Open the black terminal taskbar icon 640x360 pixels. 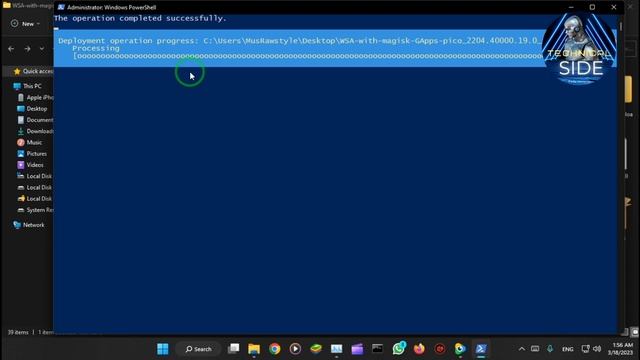[378, 349]
